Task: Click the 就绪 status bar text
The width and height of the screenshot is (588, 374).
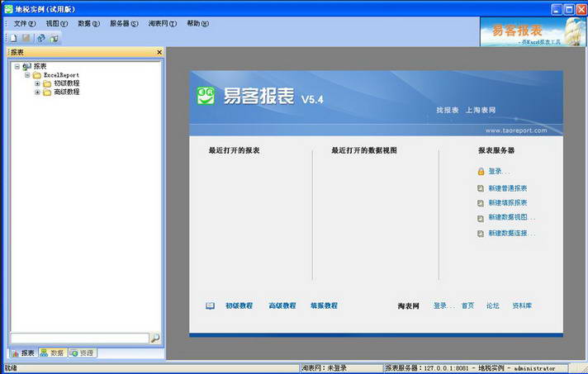Action: tap(11, 368)
